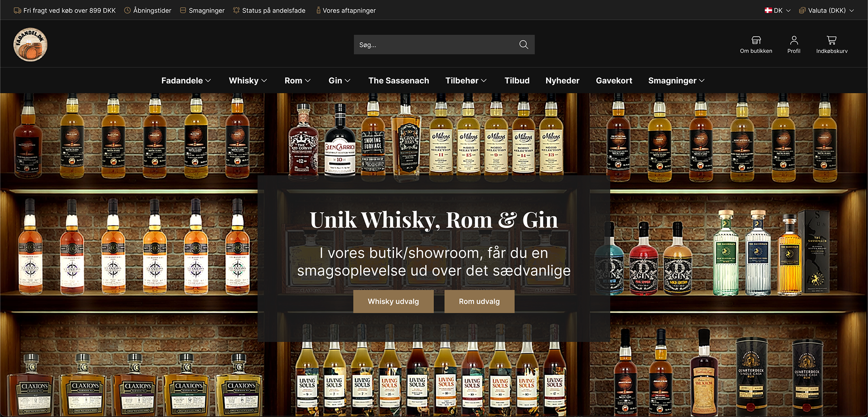This screenshot has width=868, height=417.
Task: Click the Fadandel.dk barrel logo
Action: click(x=30, y=44)
